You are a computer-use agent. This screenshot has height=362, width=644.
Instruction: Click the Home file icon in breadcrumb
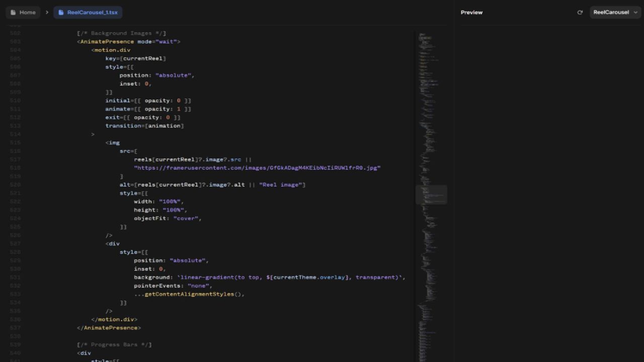point(13,13)
